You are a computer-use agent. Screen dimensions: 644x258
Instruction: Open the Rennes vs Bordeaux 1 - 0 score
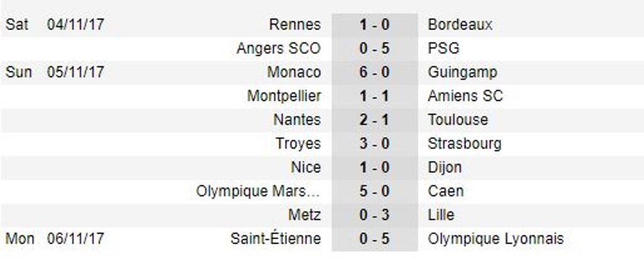(x=374, y=25)
